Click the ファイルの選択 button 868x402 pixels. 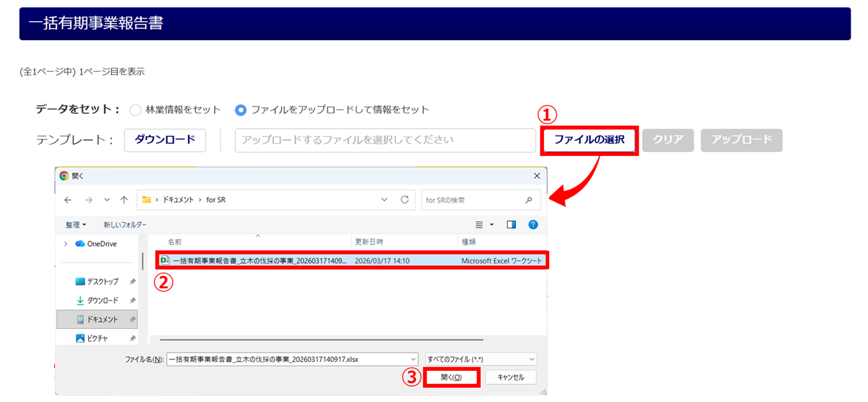tap(589, 140)
